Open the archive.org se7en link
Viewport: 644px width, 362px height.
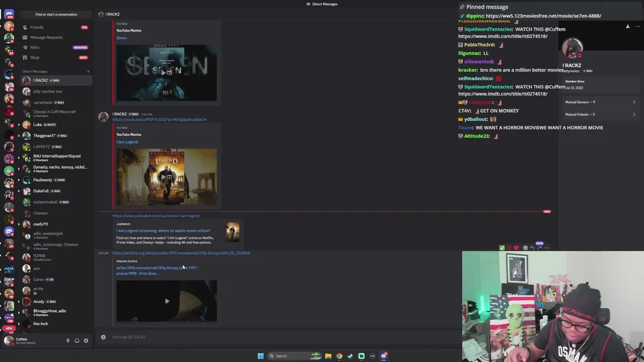click(181, 253)
